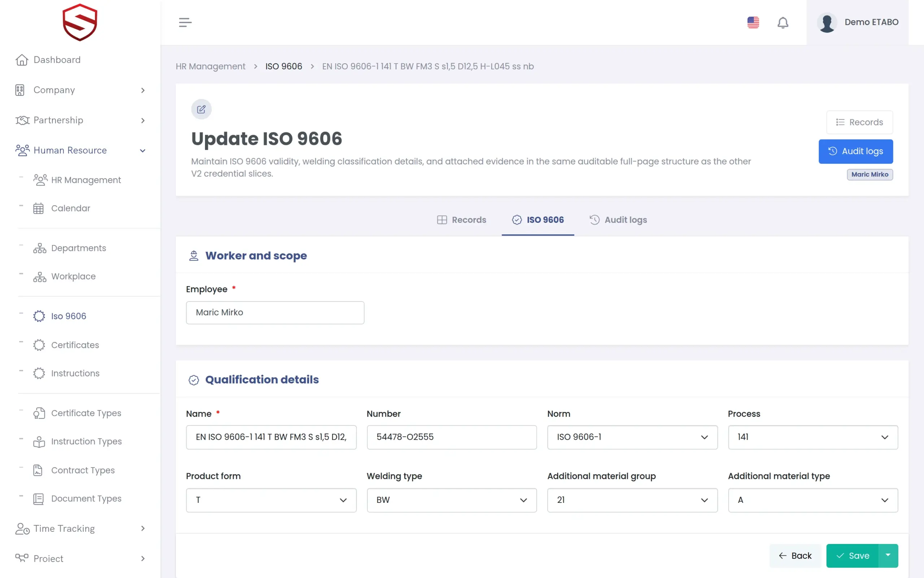
Task: Select the ISO 9606 tab
Action: (537, 220)
